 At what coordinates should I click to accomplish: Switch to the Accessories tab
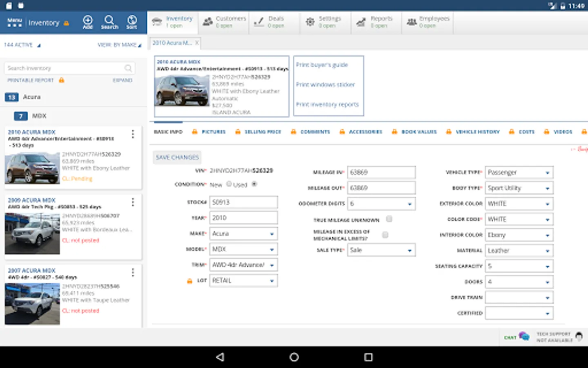(x=365, y=132)
